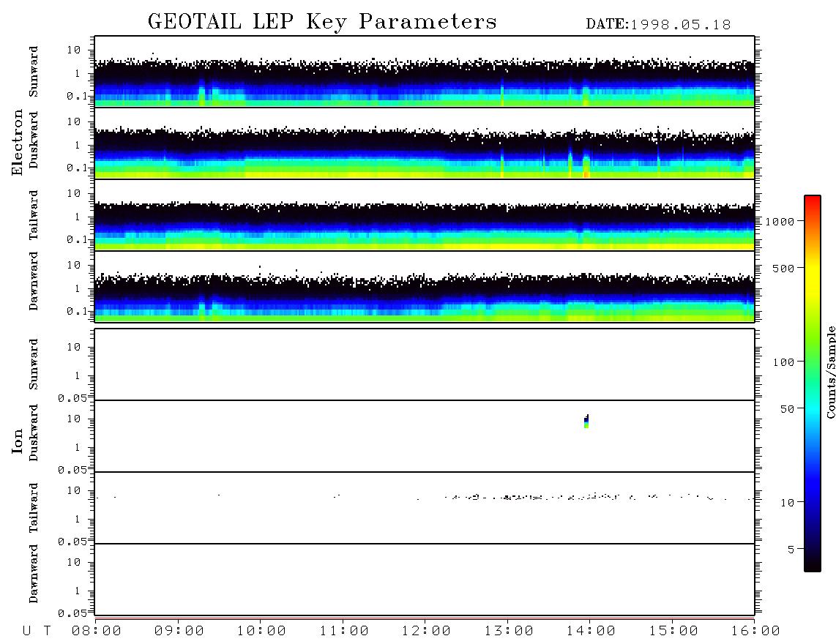Viewport: 836px width, 644px height.
Task: Click the colorbar's 5 tick label
Action: (791, 549)
